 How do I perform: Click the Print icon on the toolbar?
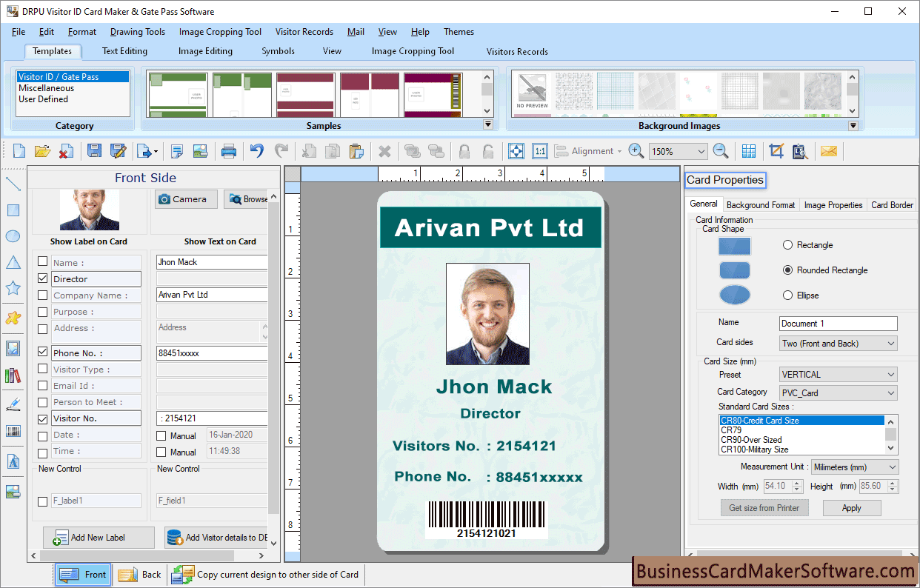click(x=229, y=151)
